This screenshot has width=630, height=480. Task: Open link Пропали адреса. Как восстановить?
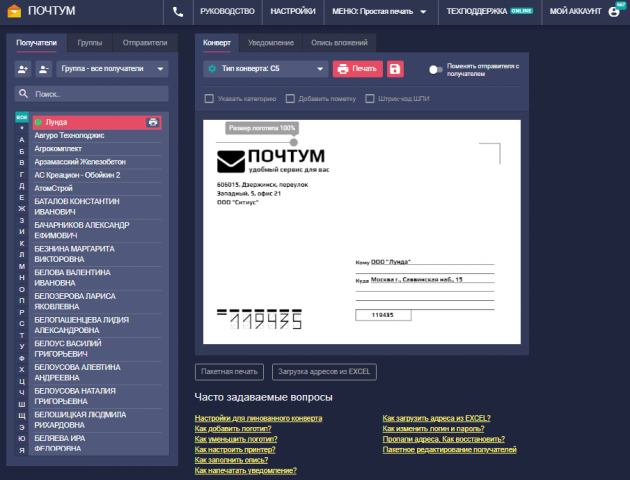[x=444, y=439]
